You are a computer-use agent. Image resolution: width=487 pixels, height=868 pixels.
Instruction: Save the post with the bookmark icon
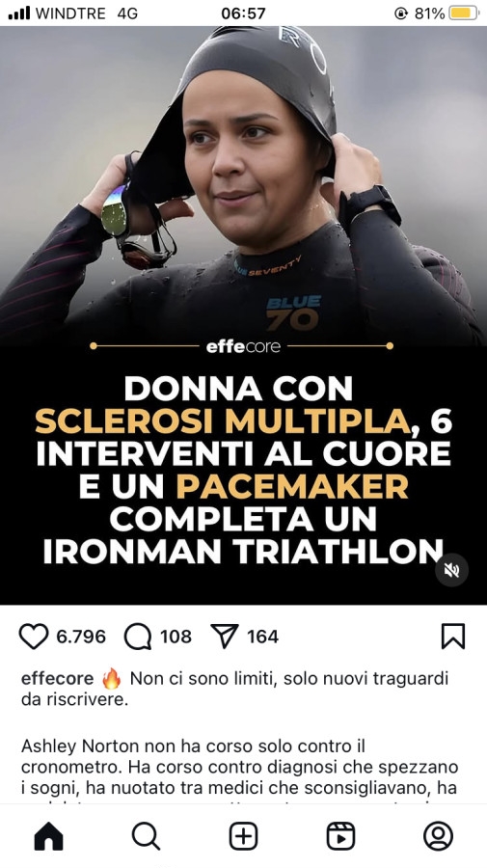[453, 637]
